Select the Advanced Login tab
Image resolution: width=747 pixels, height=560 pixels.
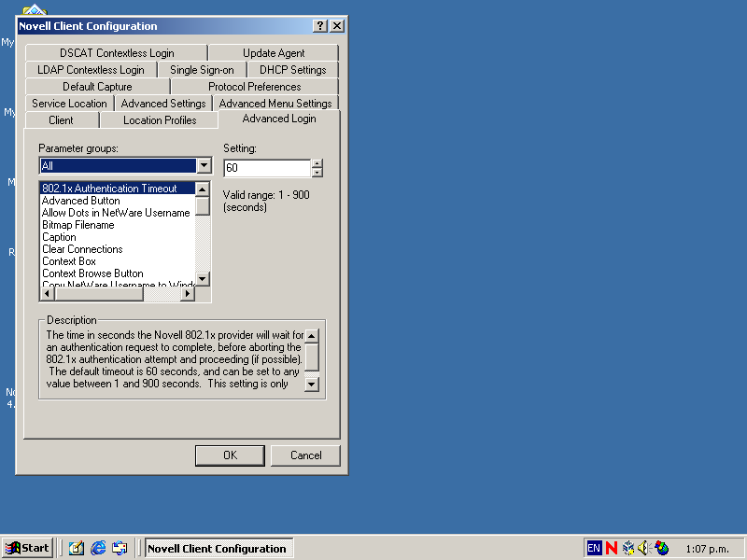pos(279,119)
